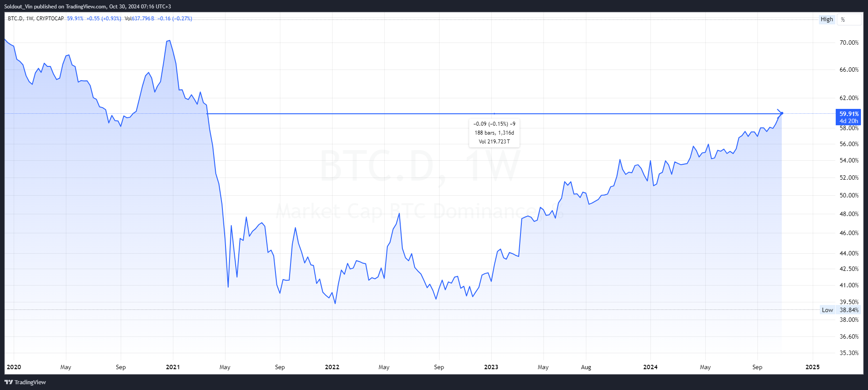Click the BTC.D, 1W, CRYPTOCAP symbol legend
This screenshot has width=868, height=390.
tap(36, 19)
